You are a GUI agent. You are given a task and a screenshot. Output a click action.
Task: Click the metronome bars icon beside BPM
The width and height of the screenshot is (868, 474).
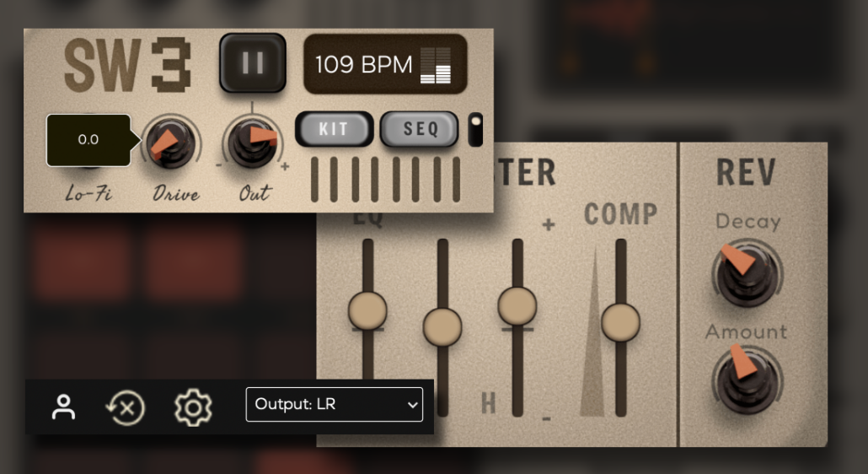(436, 65)
